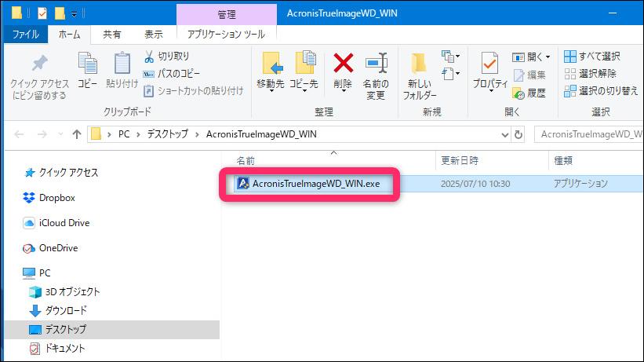
Task: Open 履歴 history button
Action: click(x=529, y=93)
